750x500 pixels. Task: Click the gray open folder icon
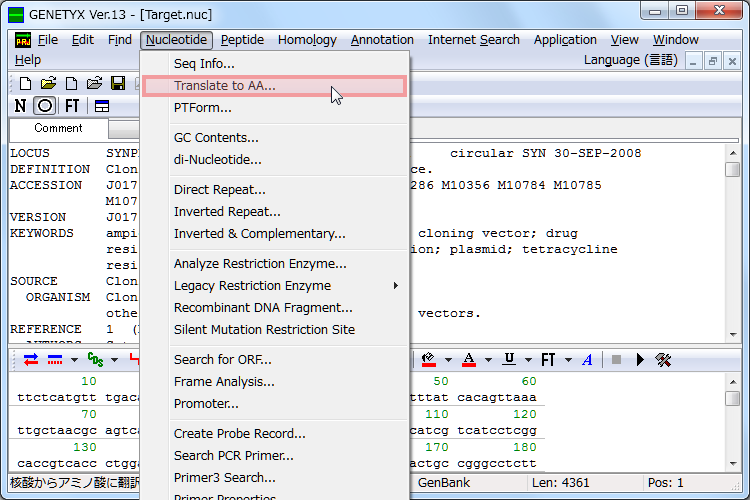94,83
